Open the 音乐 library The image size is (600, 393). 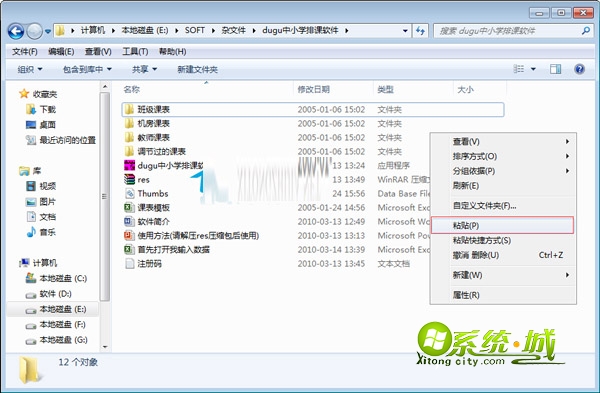(x=41, y=232)
